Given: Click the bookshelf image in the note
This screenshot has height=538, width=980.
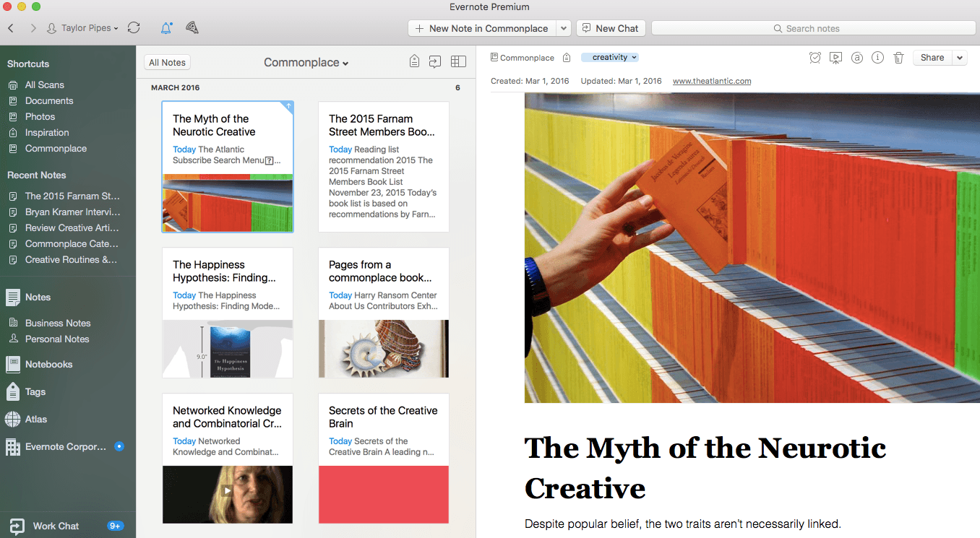Looking at the screenshot, I should click(x=752, y=248).
